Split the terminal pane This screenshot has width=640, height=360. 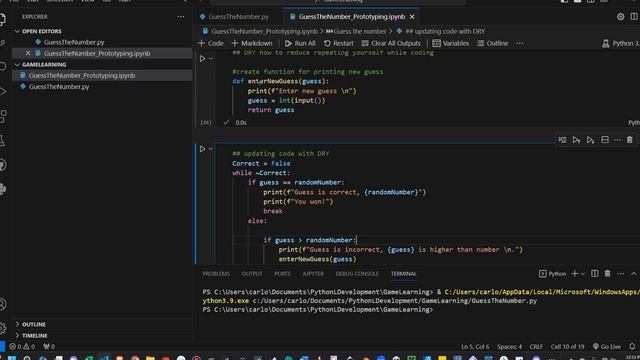point(595,274)
